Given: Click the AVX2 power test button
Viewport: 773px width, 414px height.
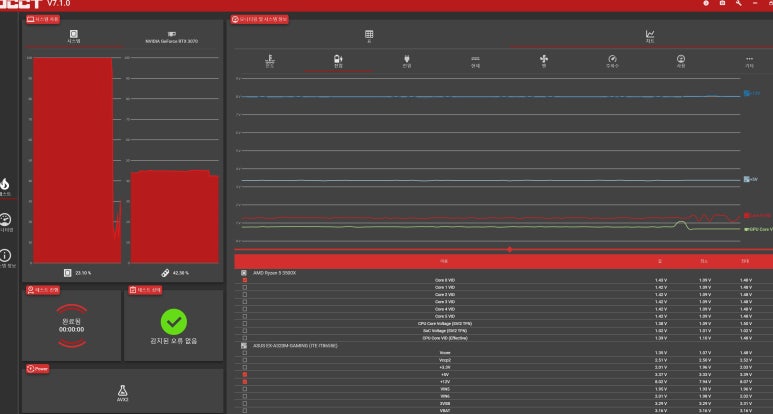Looking at the screenshot, I should (x=122, y=391).
